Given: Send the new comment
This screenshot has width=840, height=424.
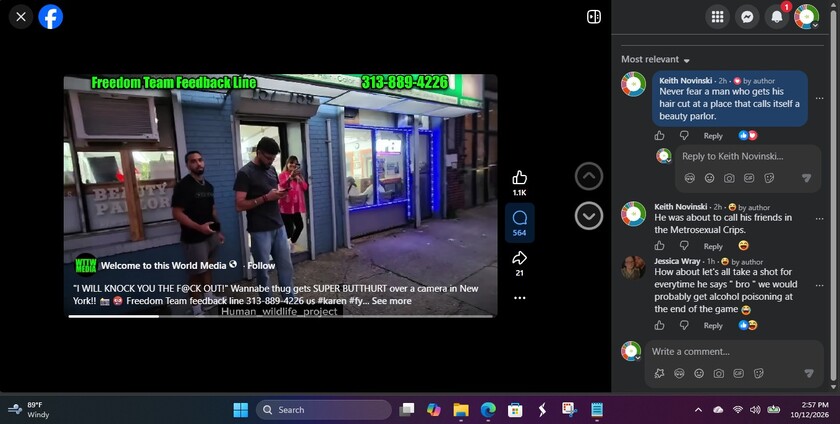Looking at the screenshot, I should click(x=809, y=374).
